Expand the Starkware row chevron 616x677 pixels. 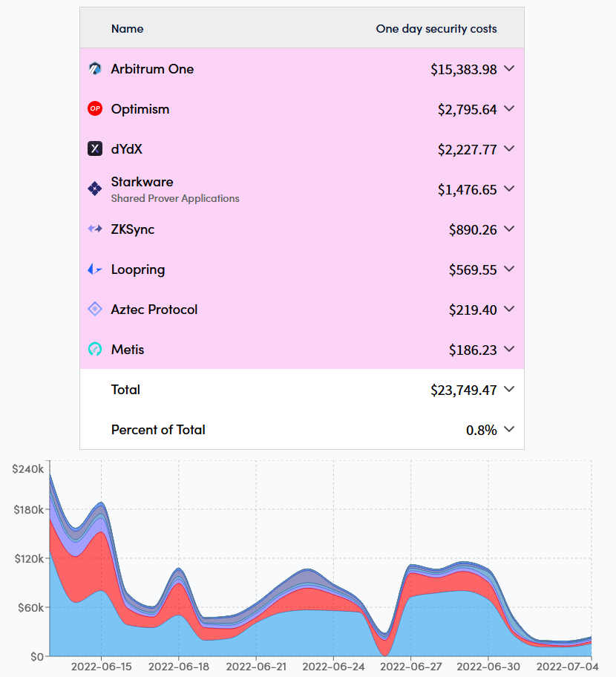coord(509,189)
